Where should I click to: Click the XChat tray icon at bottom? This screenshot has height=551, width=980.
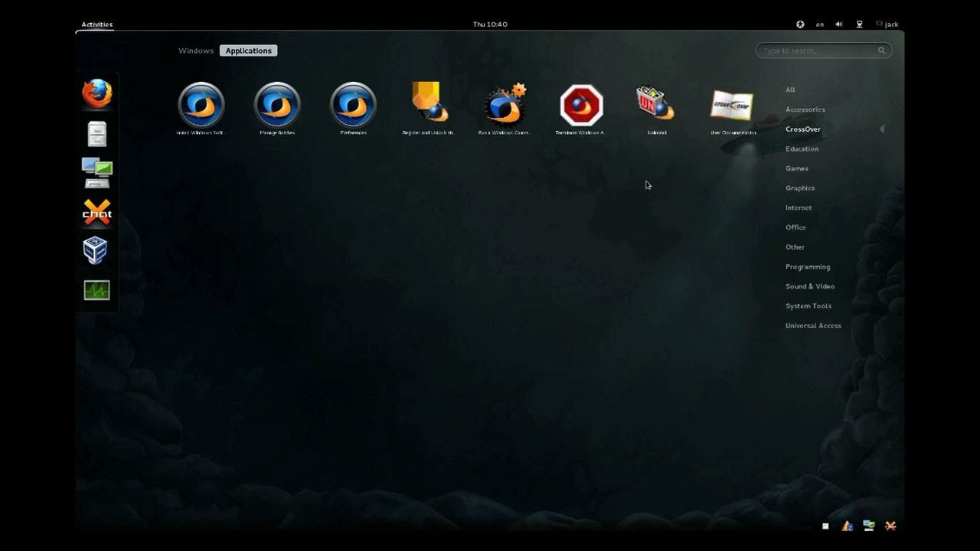pyautogui.click(x=890, y=526)
